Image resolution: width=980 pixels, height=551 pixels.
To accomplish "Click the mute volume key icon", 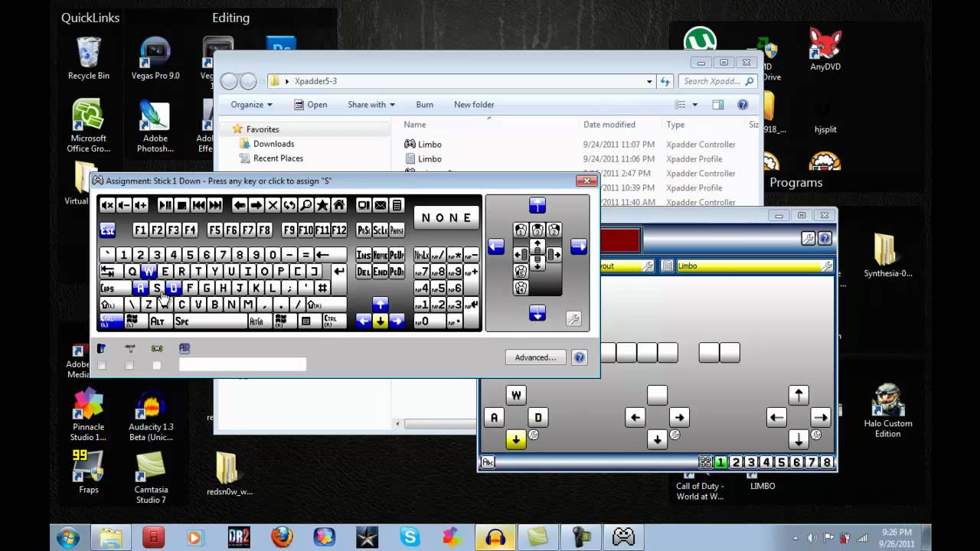I will 107,205.
